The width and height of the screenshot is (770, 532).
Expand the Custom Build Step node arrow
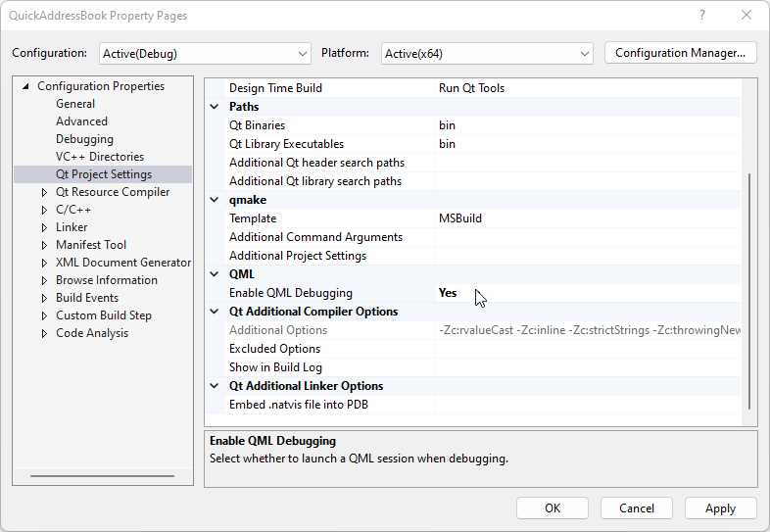pos(44,316)
